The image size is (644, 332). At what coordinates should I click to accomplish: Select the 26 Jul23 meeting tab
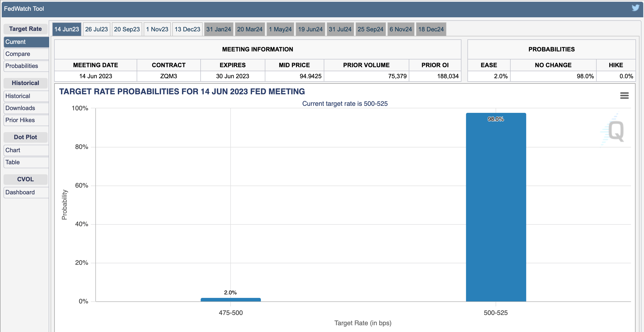pyautogui.click(x=96, y=29)
